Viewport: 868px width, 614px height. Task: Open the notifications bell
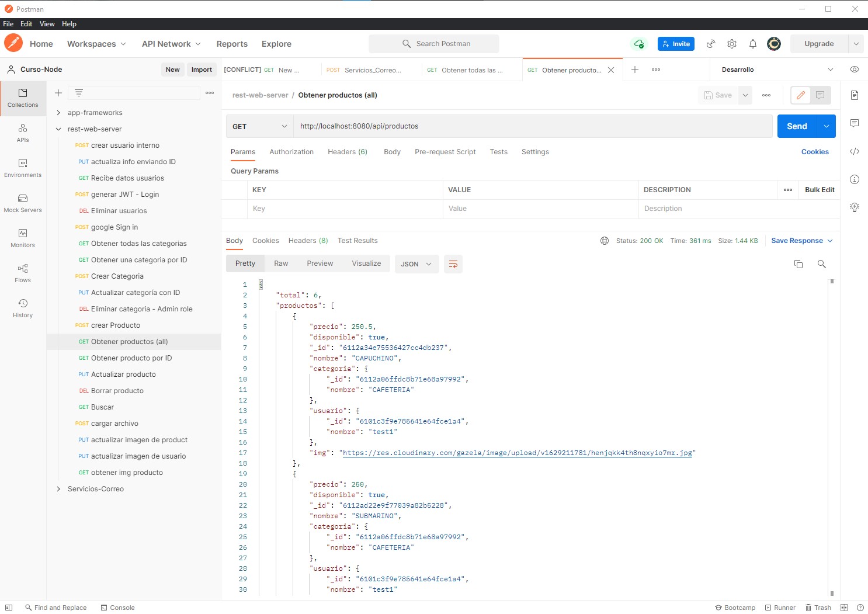click(752, 44)
